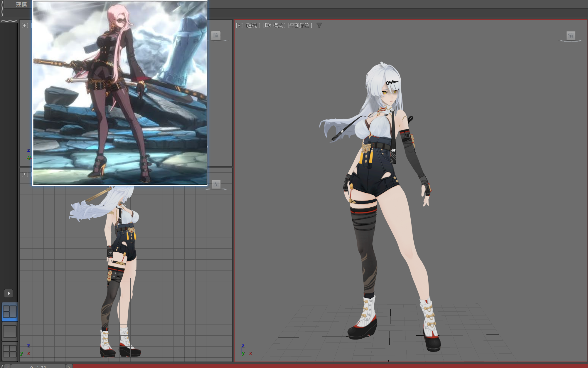Click the perspective viewport ViewCube 前 face
The width and height of the screenshot is (588, 368).
tap(571, 36)
